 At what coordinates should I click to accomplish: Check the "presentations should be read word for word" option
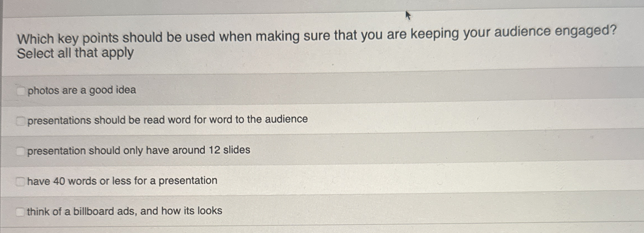coord(21,120)
